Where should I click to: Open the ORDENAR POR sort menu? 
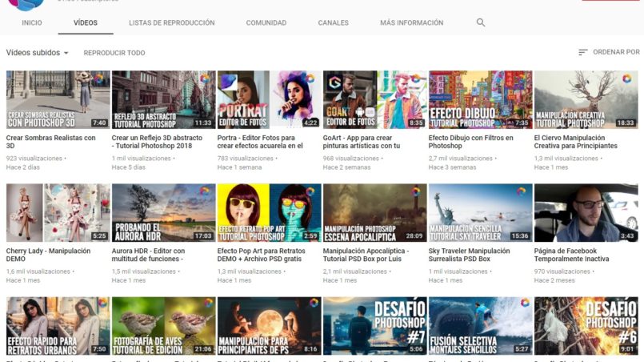point(616,52)
